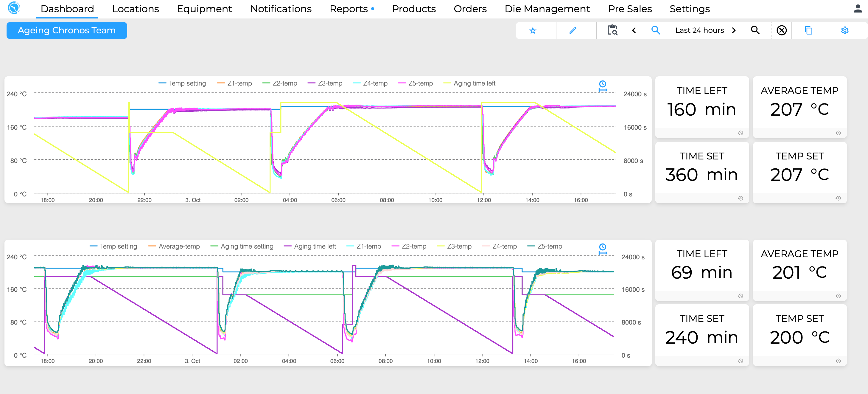868x394 pixels.
Task: Click Ageing Chronos Team button
Action: click(67, 31)
